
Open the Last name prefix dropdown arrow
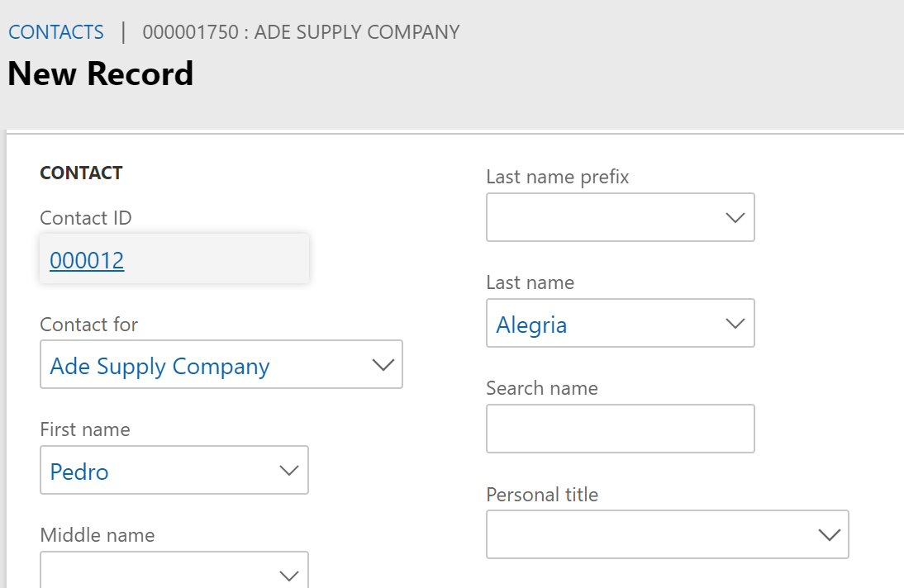[x=735, y=218]
